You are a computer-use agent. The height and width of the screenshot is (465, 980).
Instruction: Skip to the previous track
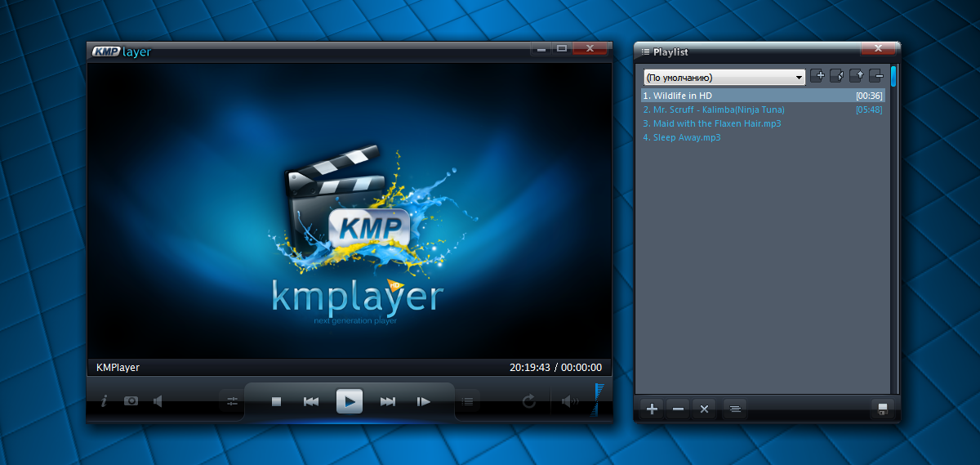tap(311, 401)
